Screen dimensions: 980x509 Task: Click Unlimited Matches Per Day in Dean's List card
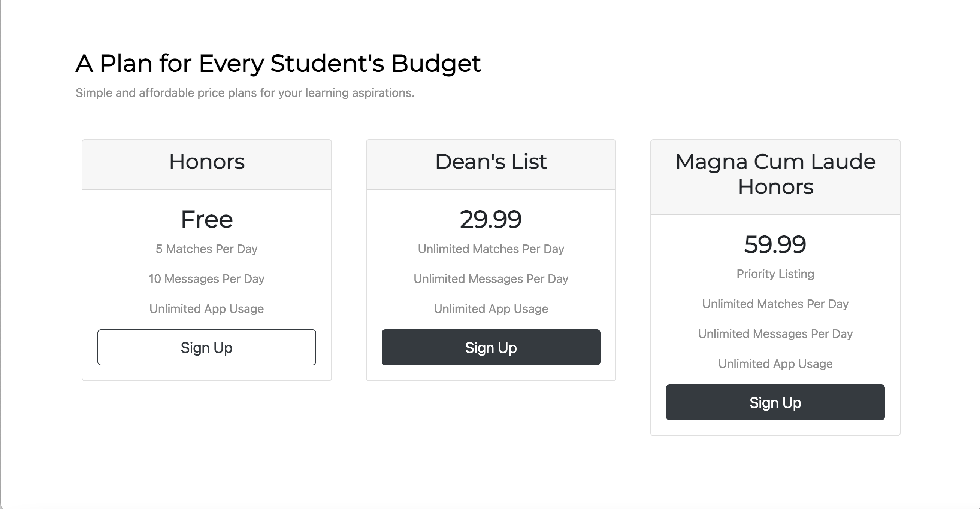click(491, 249)
